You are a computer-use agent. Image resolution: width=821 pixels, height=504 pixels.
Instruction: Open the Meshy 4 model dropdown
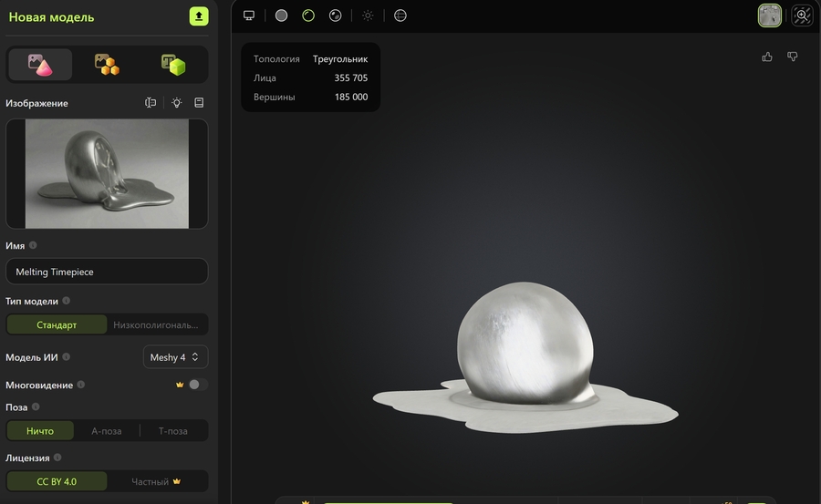[x=176, y=357]
